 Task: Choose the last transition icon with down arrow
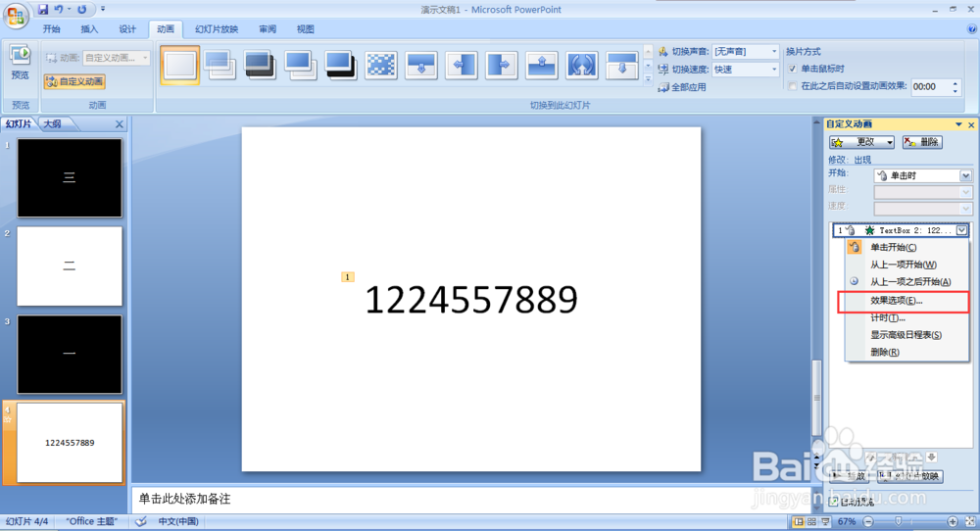(x=622, y=65)
